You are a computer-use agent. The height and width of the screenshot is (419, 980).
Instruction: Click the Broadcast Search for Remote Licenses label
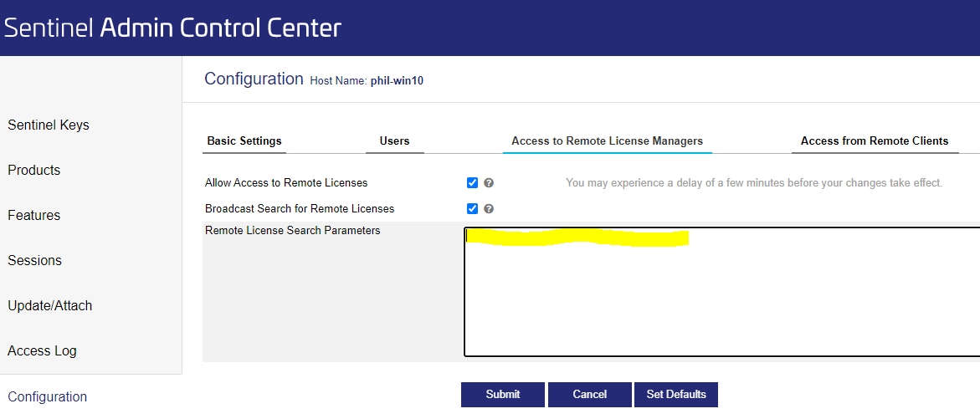[x=300, y=208]
